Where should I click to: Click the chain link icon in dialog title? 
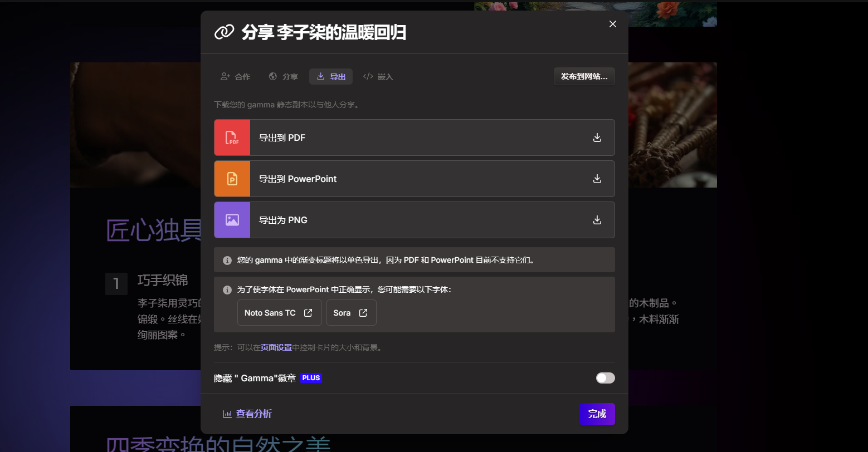tap(224, 32)
